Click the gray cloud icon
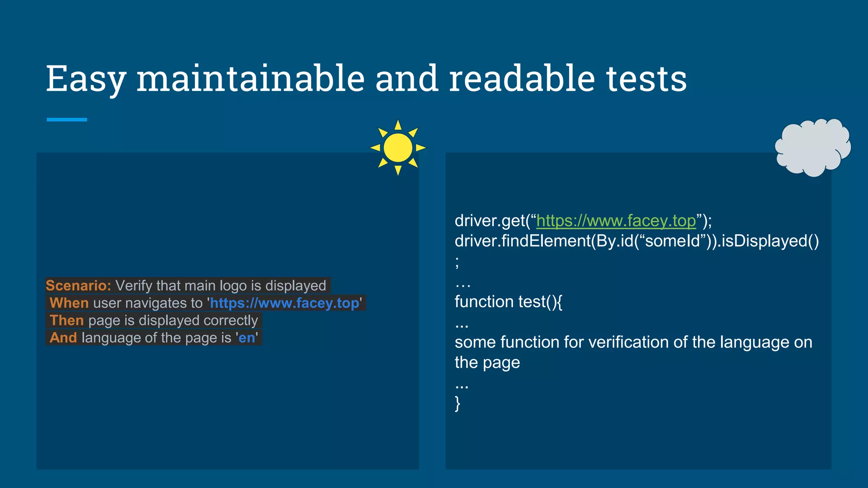 813,147
